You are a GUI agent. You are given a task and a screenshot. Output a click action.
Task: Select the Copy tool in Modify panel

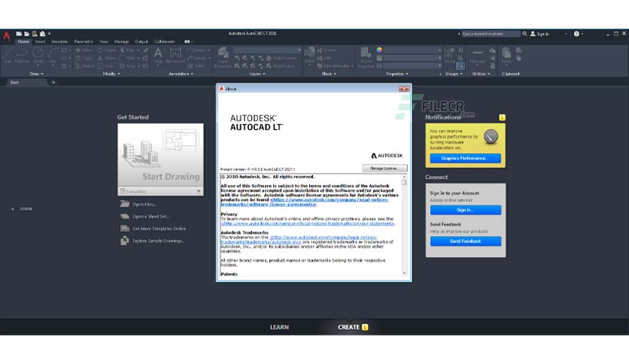click(x=84, y=58)
